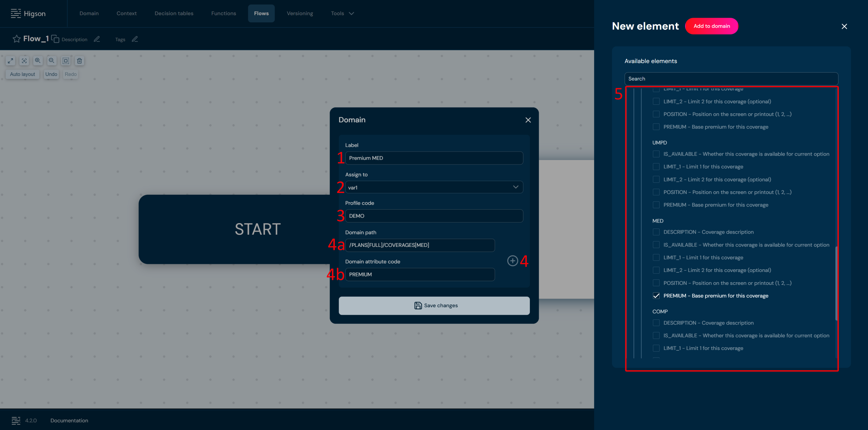Viewport: 868px width, 430px height.
Task: Click the copy icon beside Flow_1 name
Action: 55,39
